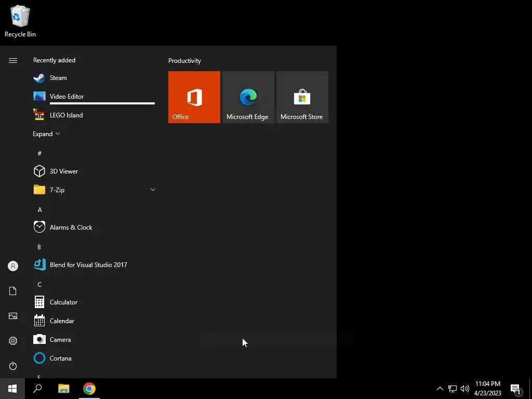Open Settings gear in Start menu
Viewport: 532px width, 399px height.
[x=13, y=341]
